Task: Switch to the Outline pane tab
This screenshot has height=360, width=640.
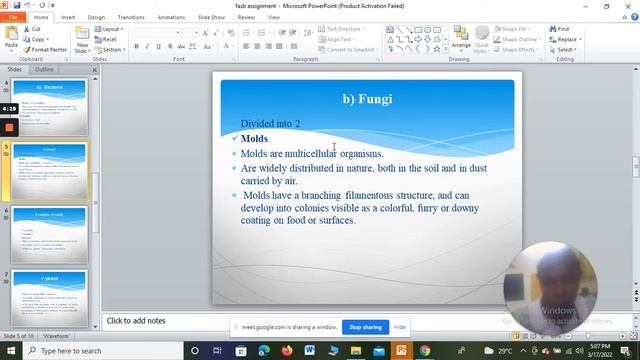Action: (44, 69)
